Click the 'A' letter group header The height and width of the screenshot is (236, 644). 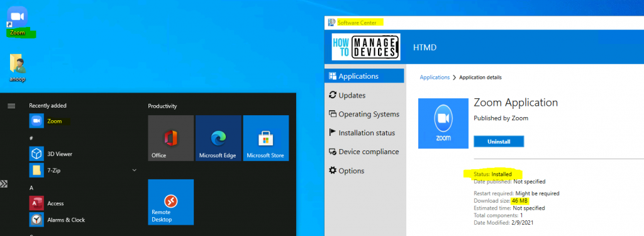click(x=31, y=188)
